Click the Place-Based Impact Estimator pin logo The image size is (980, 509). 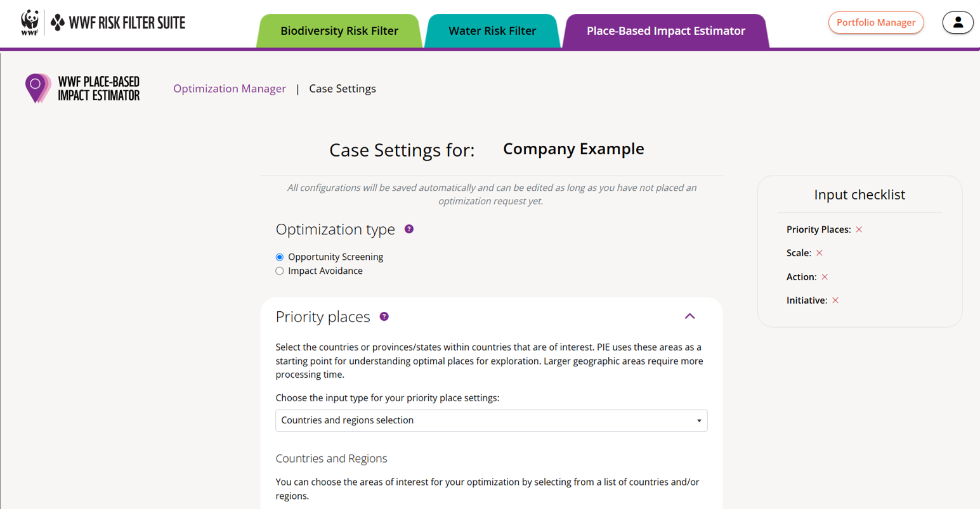[x=38, y=88]
